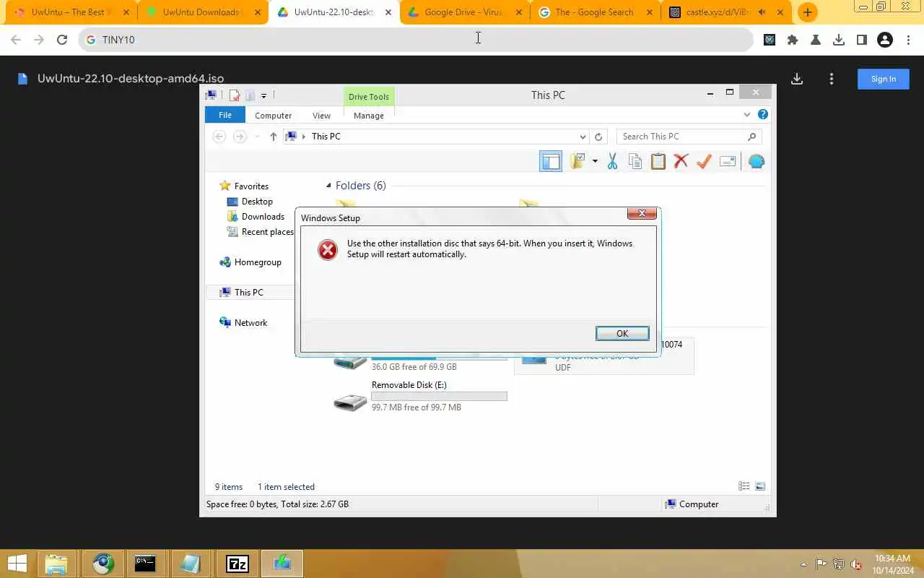Reload the browser page
The height and width of the screenshot is (578, 924).
click(62, 40)
